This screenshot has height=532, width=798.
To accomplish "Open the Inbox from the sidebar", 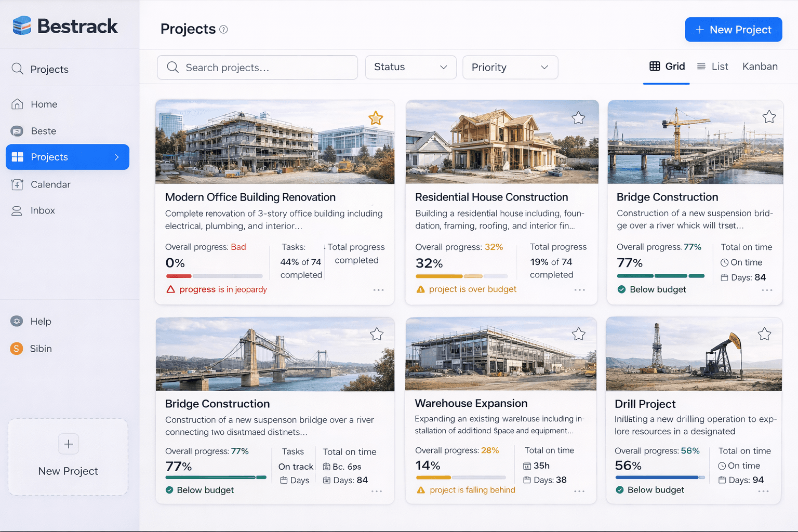I will click(x=43, y=210).
